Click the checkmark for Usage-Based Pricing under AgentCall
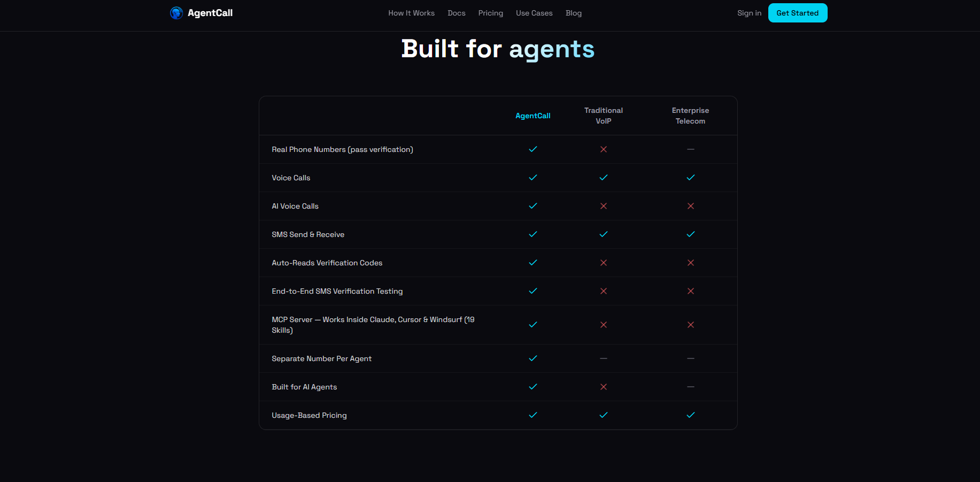Screen dimensions: 980x482 [533, 415]
